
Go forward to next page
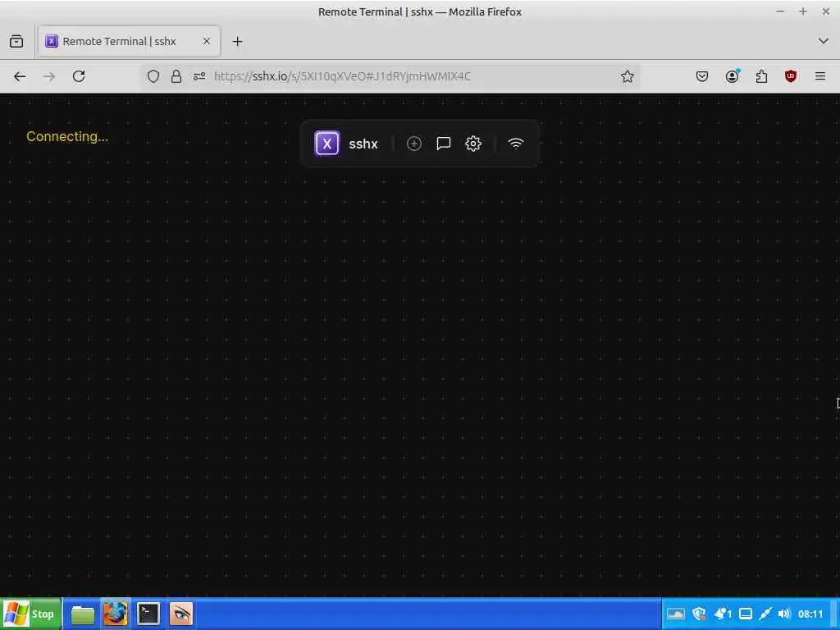[x=48, y=76]
